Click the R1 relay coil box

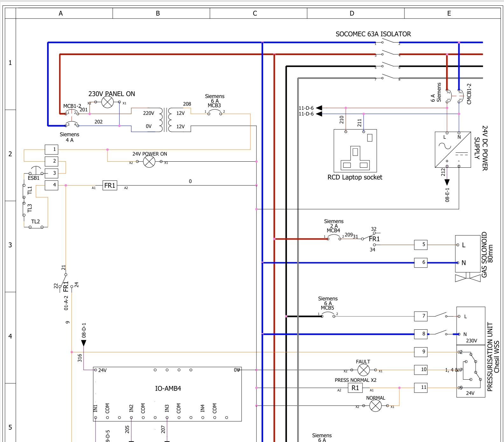[x=355, y=388]
